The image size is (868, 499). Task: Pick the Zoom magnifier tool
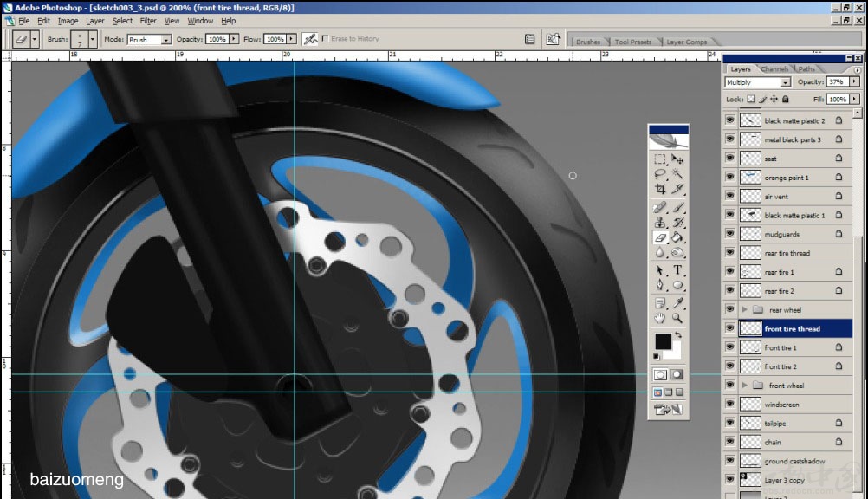click(x=677, y=319)
